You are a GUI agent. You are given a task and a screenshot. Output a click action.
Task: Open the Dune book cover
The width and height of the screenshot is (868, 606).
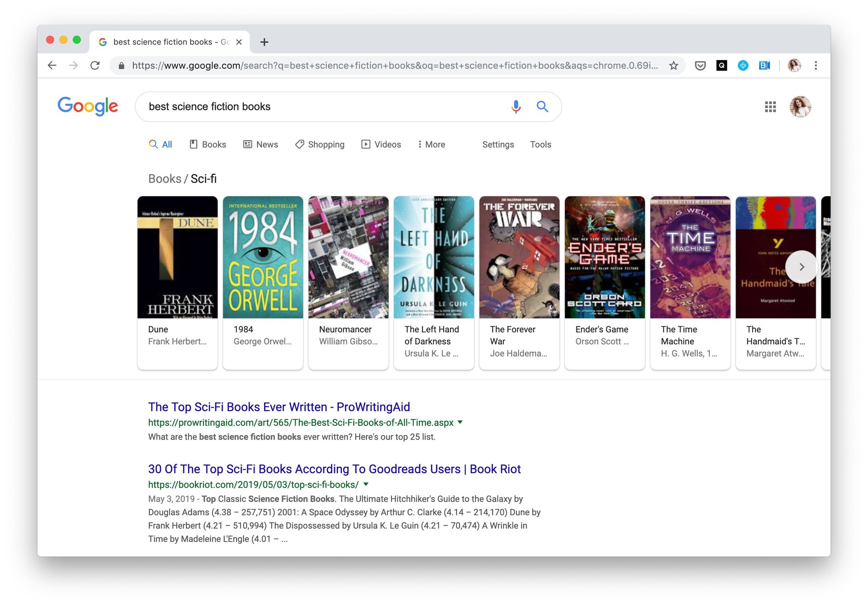(x=178, y=257)
